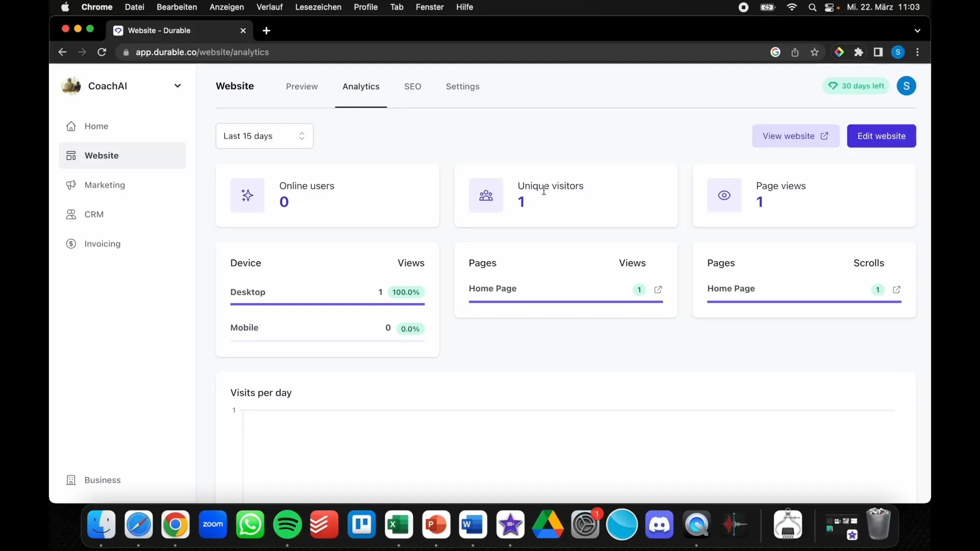980x551 pixels.
Task: Open the Chrome extensions puzzle icon
Action: coord(859,52)
